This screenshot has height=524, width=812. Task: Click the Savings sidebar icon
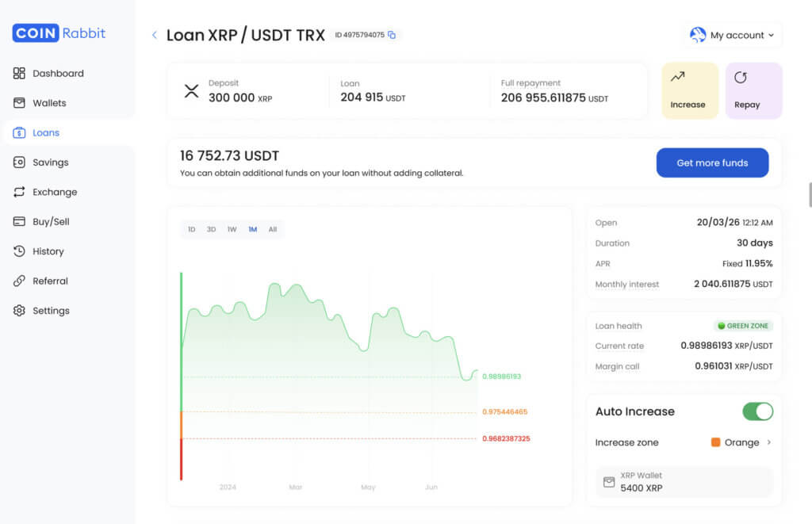pyautogui.click(x=17, y=162)
